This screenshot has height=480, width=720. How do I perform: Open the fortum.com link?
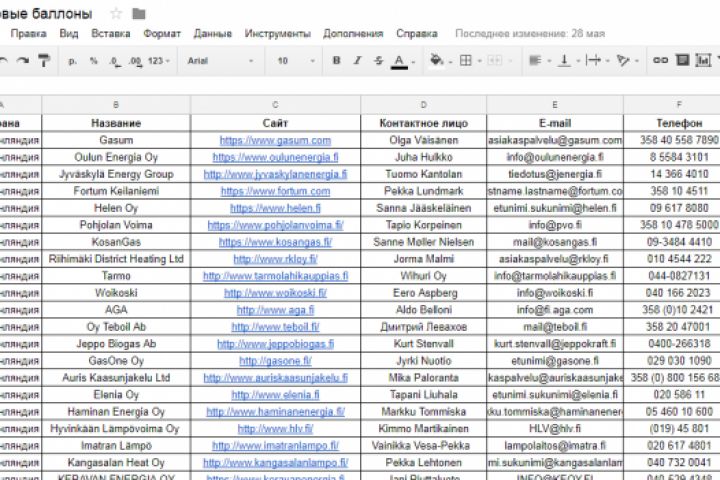275,191
